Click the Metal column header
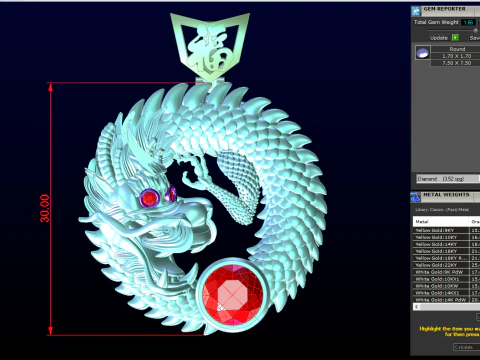The width and height of the screenshot is (480, 360). pyautogui.click(x=441, y=222)
